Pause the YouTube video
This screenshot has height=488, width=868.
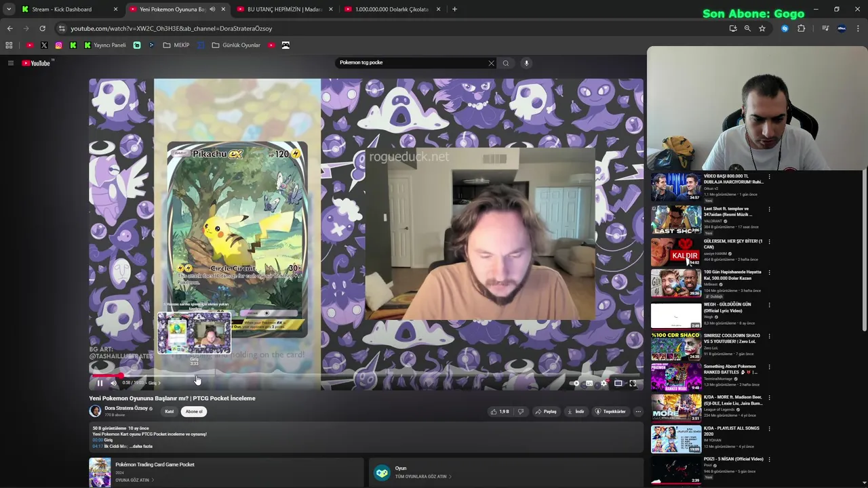pos(100,383)
